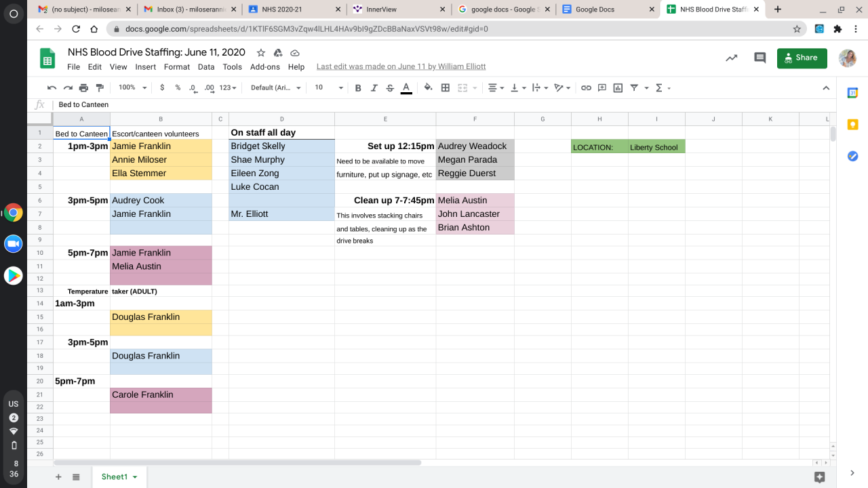Open the borders tool
868x488 pixels.
(x=446, y=87)
